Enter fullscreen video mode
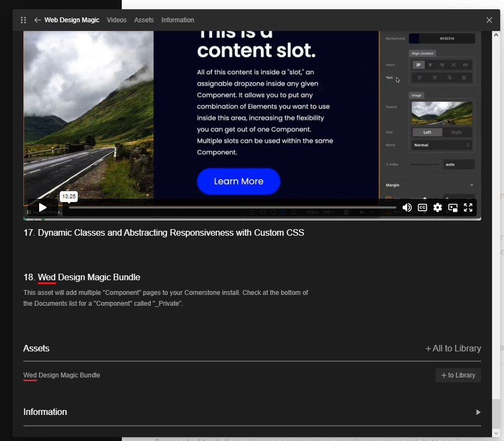 click(468, 207)
